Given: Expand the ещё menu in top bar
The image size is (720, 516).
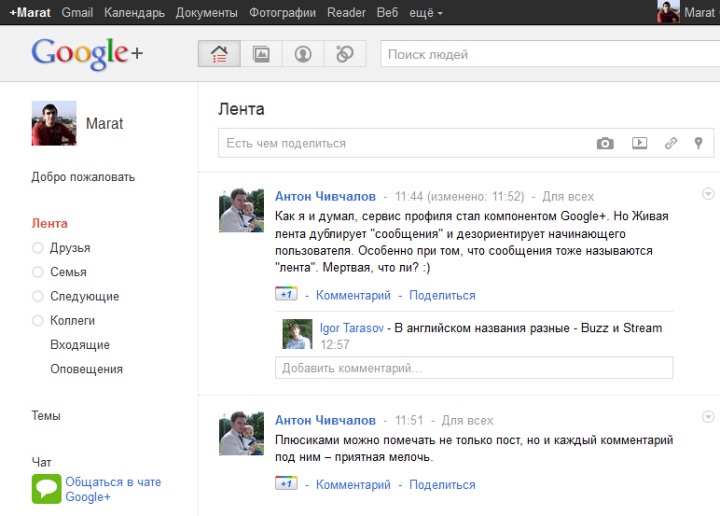Looking at the screenshot, I should (426, 13).
